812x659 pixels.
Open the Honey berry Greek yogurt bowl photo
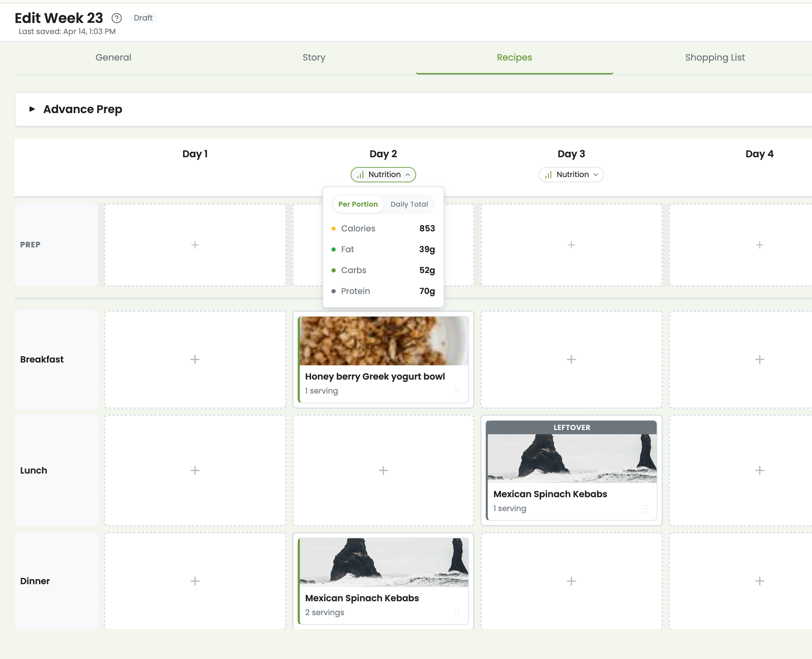click(x=384, y=341)
